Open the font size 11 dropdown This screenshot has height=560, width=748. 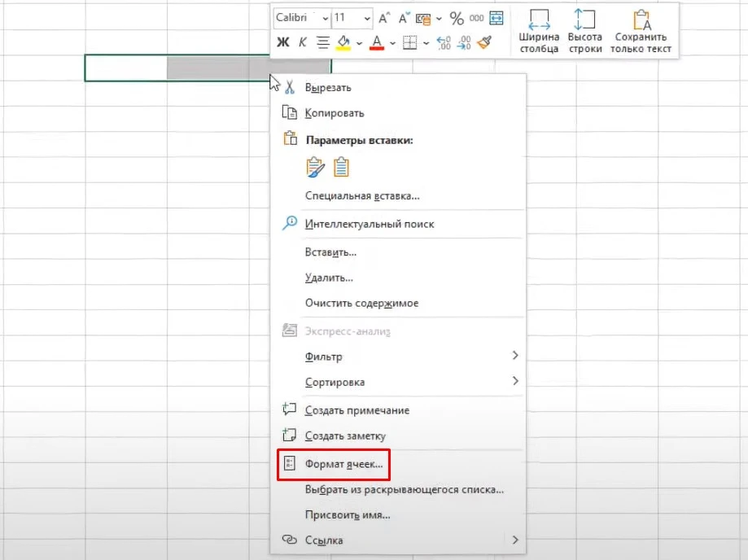click(367, 18)
